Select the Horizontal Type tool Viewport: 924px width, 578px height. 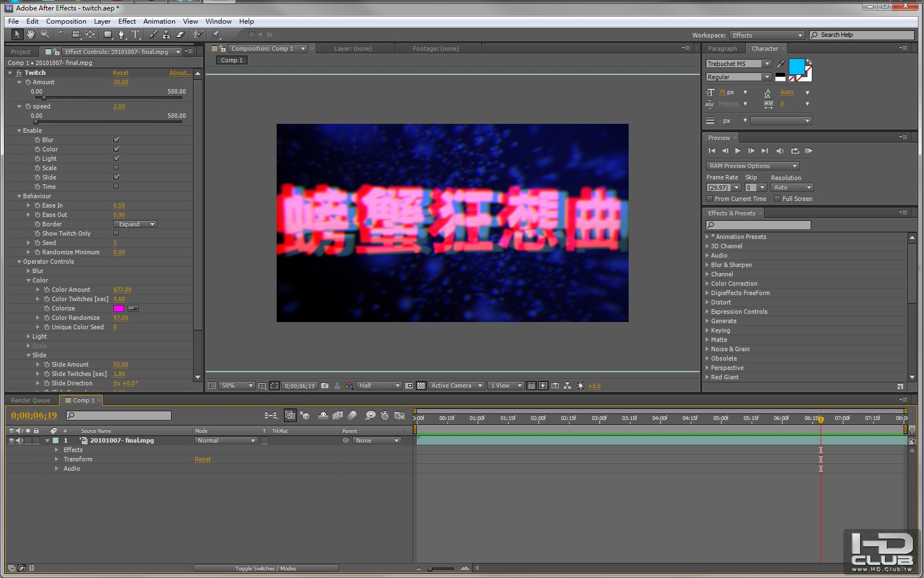coord(135,34)
